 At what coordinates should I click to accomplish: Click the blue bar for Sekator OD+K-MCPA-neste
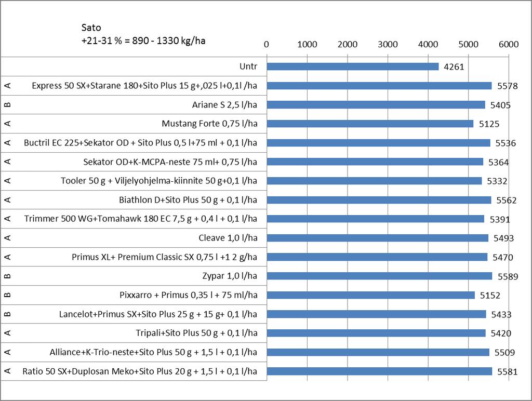pos(375,162)
